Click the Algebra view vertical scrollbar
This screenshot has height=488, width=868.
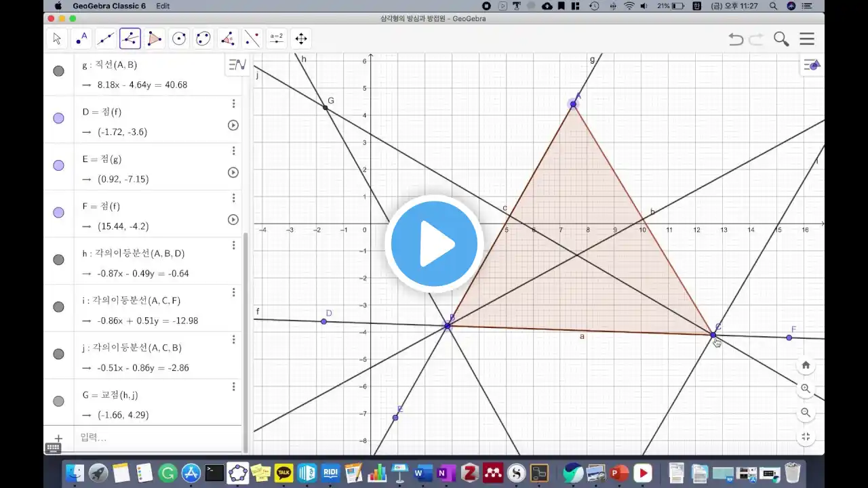tap(245, 342)
